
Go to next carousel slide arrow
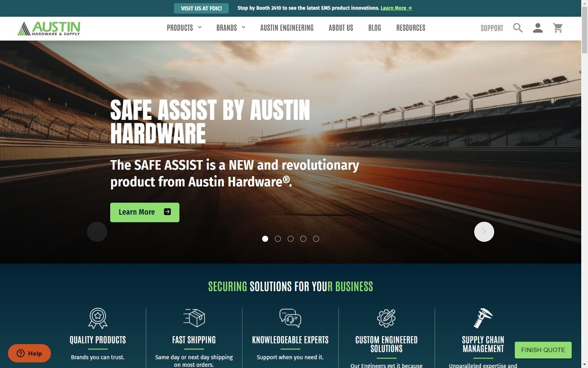pyautogui.click(x=484, y=232)
